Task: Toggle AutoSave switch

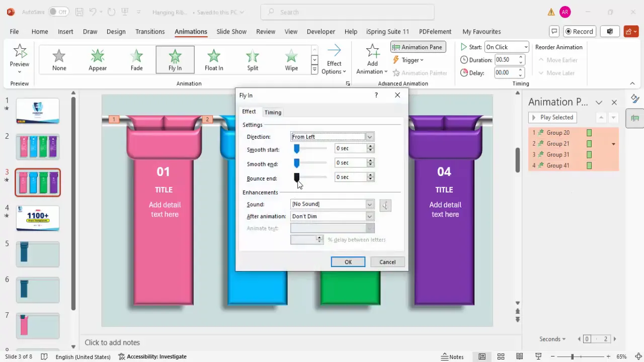Action: (x=59, y=12)
